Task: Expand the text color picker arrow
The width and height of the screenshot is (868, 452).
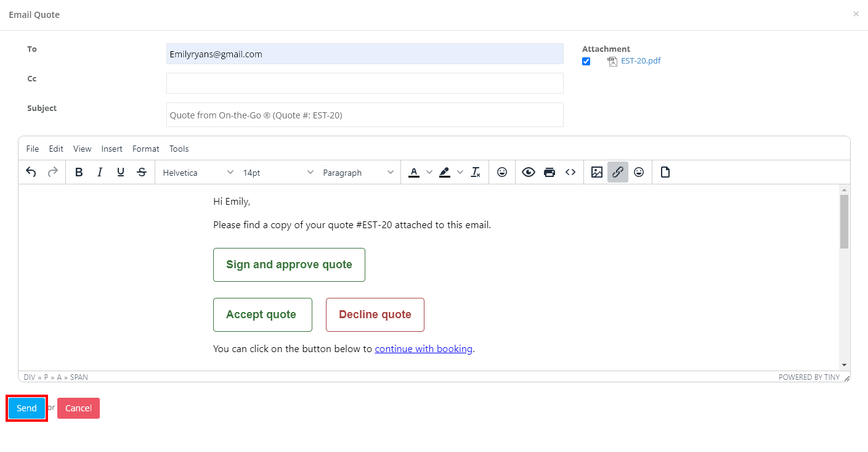Action: pyautogui.click(x=429, y=173)
